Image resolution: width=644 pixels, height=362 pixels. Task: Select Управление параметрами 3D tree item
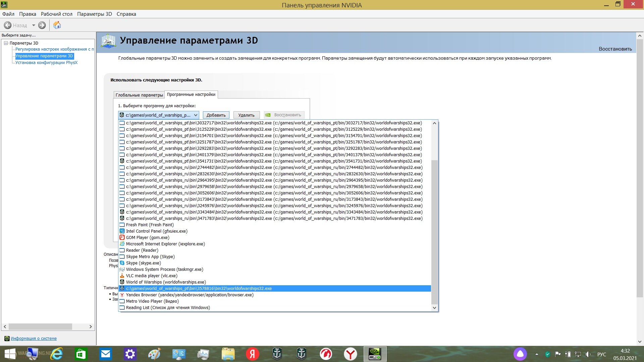(44, 56)
